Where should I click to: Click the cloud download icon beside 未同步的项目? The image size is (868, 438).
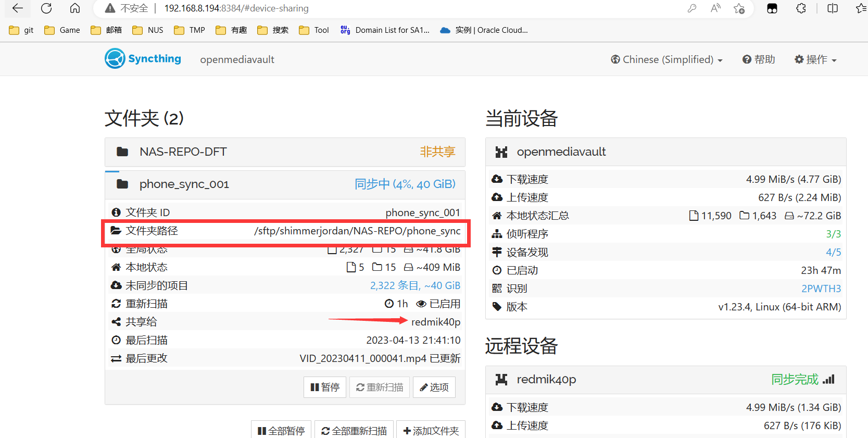(x=116, y=285)
